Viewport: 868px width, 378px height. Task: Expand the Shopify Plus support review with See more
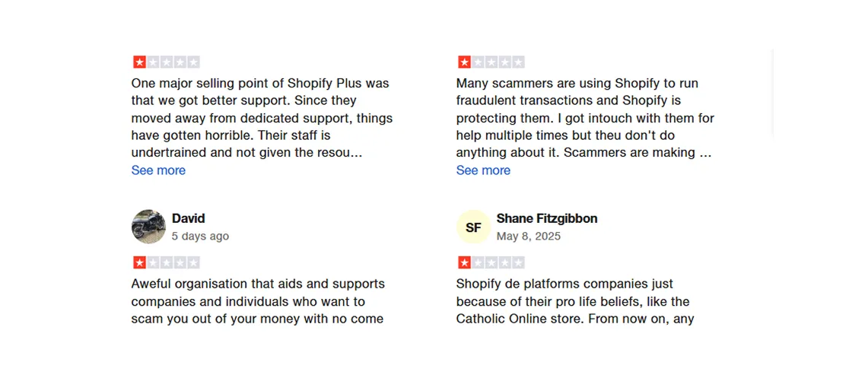pyautogui.click(x=158, y=170)
